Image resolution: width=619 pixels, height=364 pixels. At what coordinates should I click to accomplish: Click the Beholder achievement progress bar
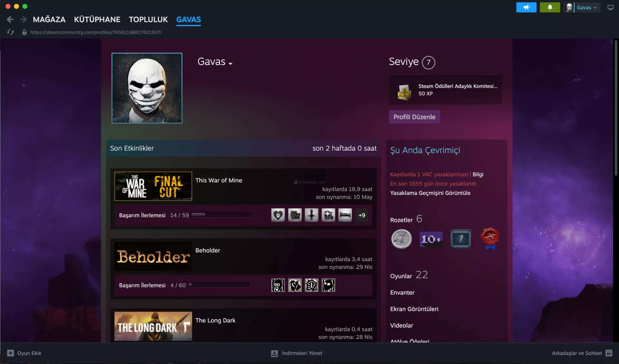(x=219, y=285)
